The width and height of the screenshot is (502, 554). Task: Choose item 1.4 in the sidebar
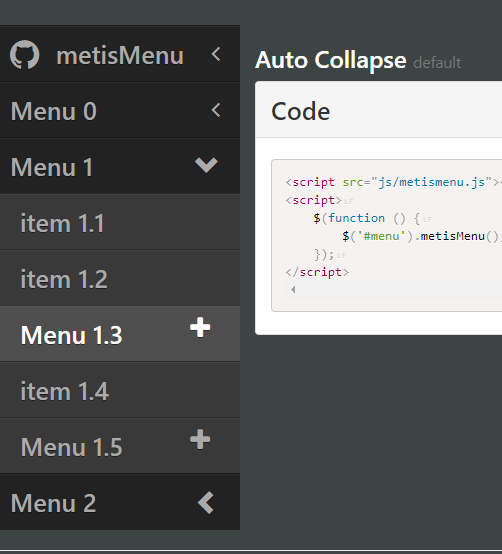[x=120, y=390]
